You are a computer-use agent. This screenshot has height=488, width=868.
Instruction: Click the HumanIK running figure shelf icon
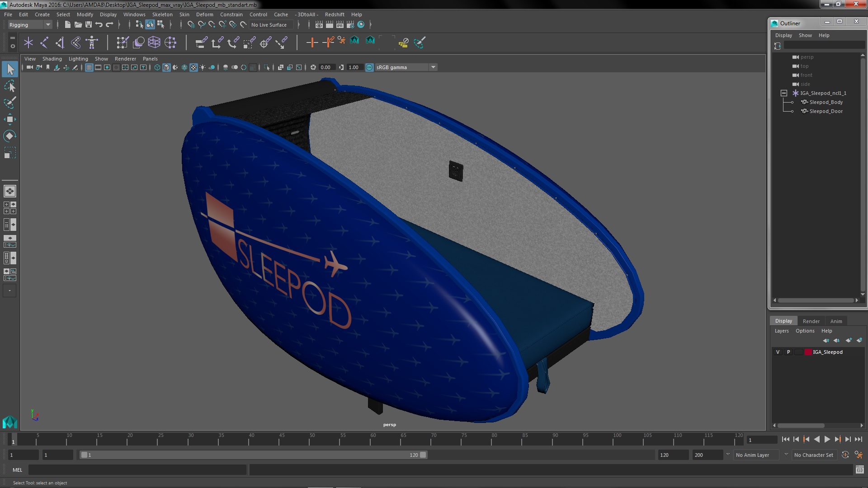tap(342, 41)
